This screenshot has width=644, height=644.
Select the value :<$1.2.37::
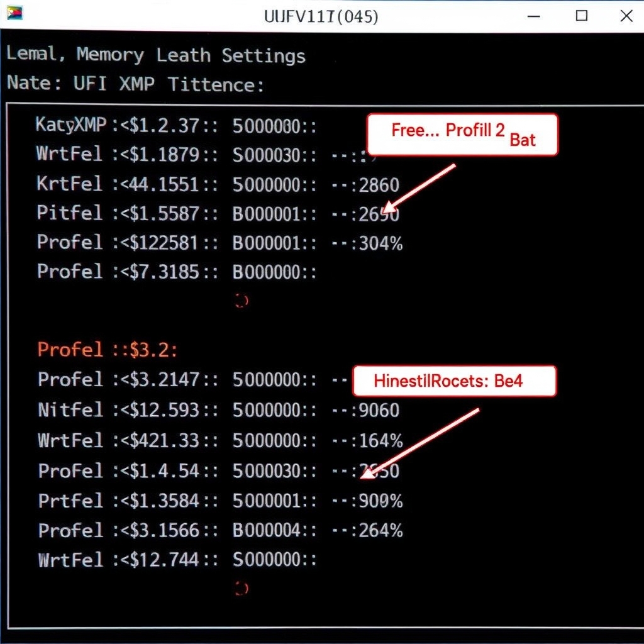(165, 126)
